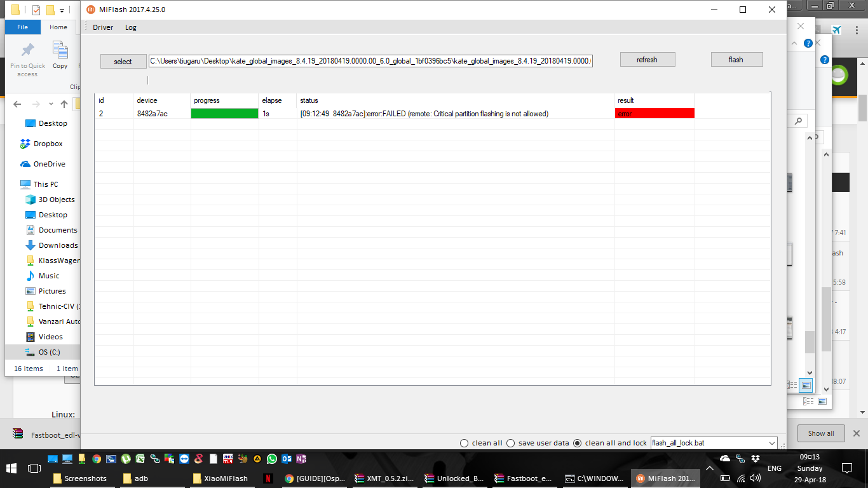Viewport: 868px width, 488px height.
Task: Click the red error result cell
Action: (x=654, y=114)
